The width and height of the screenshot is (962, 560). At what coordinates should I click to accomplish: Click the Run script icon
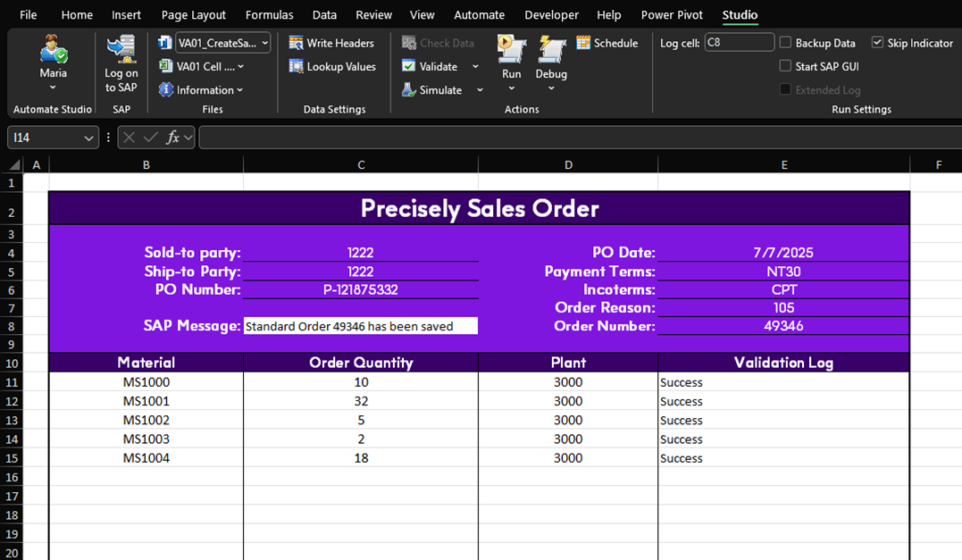click(512, 49)
